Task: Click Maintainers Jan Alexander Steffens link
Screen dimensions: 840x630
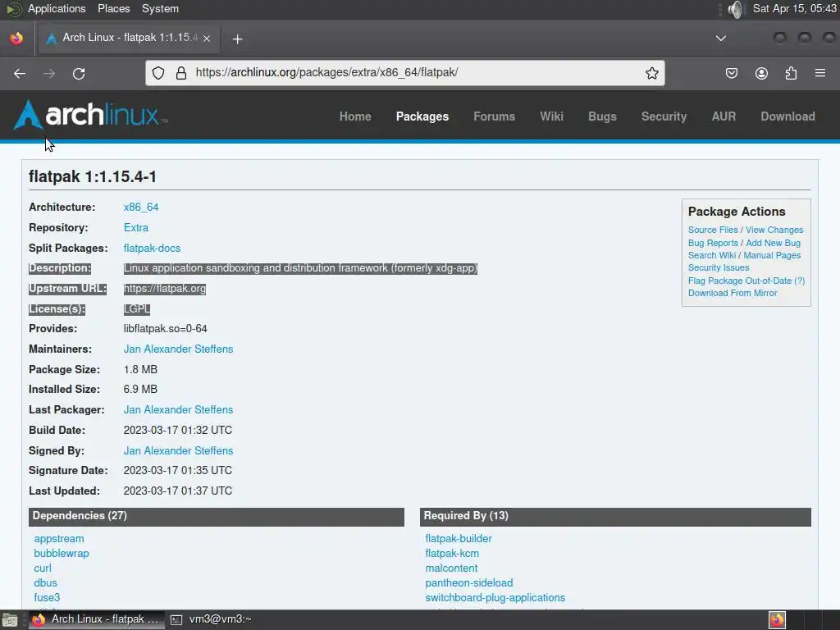Action: 178,349
